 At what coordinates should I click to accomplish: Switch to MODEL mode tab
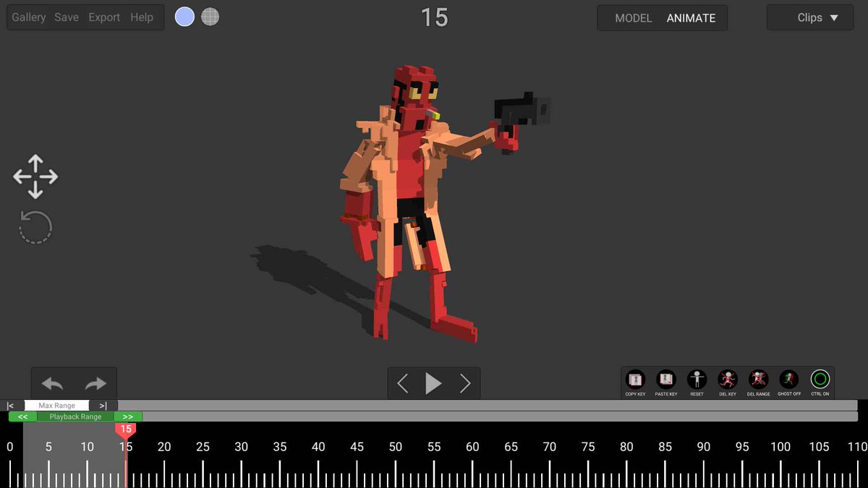(634, 18)
